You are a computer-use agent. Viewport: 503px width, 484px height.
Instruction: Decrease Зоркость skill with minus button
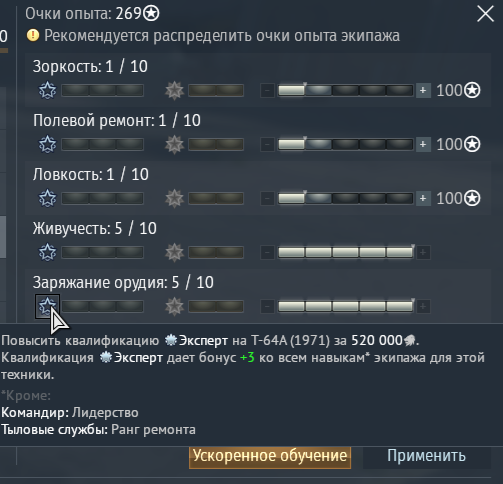pos(267,90)
